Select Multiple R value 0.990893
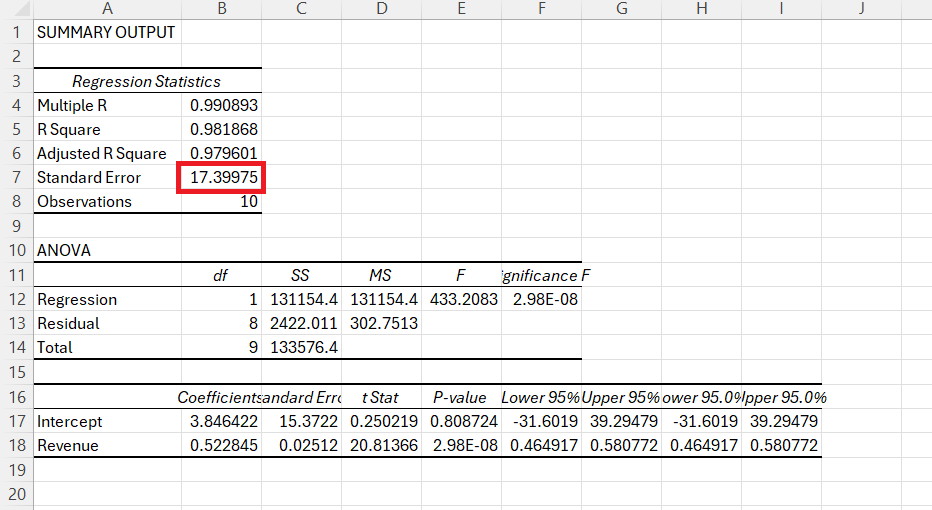The image size is (932, 510). [x=221, y=105]
